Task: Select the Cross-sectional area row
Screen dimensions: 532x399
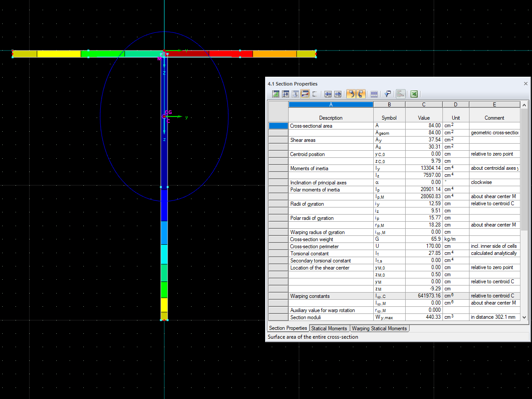Action: (331, 125)
